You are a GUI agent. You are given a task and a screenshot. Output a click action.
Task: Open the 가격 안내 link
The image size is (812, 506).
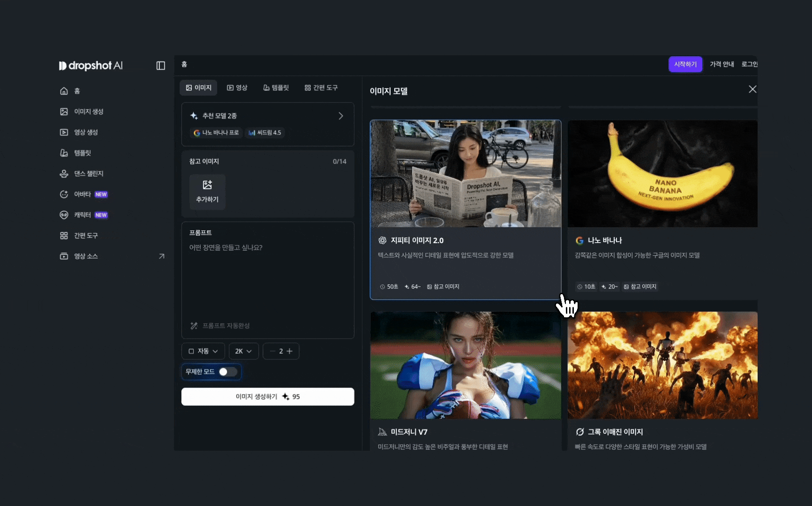click(722, 64)
